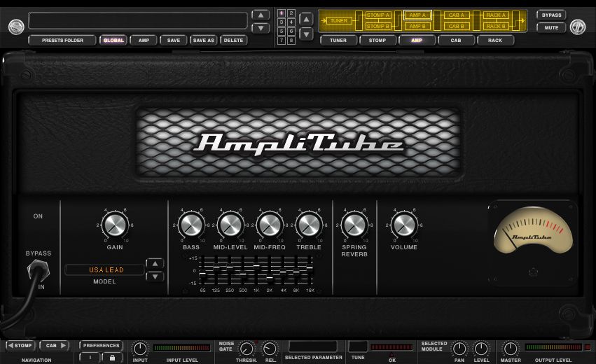Click the BASS knob on the amp
Viewport: 596px width, 364px height.
tap(192, 225)
